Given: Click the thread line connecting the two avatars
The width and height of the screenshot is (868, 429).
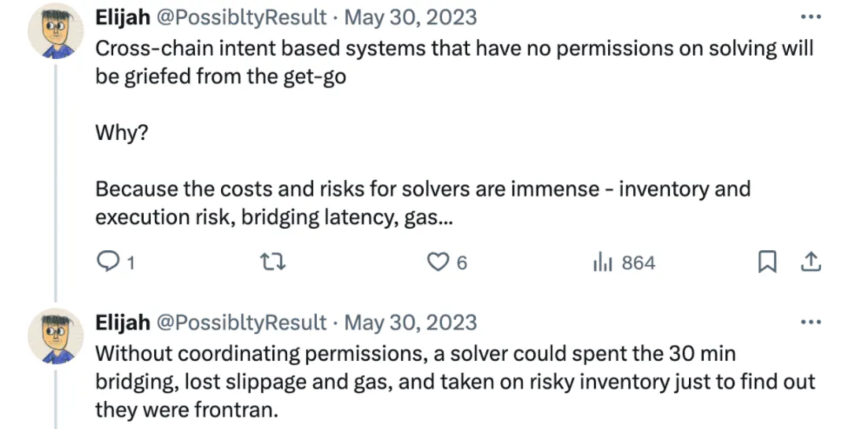Looking at the screenshot, I should click(x=56, y=184).
